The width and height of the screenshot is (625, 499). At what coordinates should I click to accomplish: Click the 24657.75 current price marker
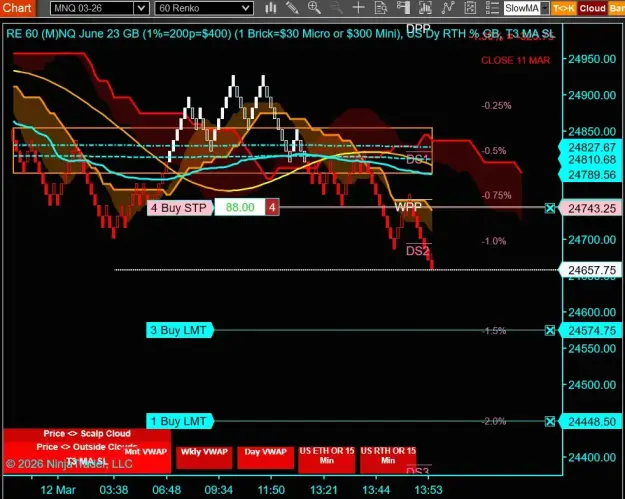coord(592,270)
